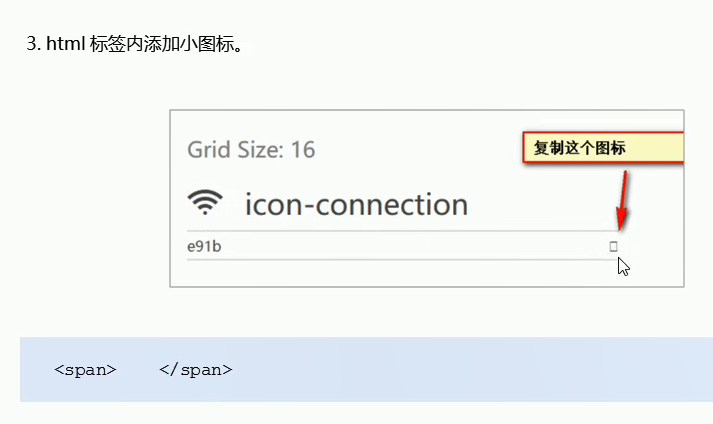Place cursor between the span tags
Image resolution: width=713 pixels, height=424 pixels.
point(138,369)
